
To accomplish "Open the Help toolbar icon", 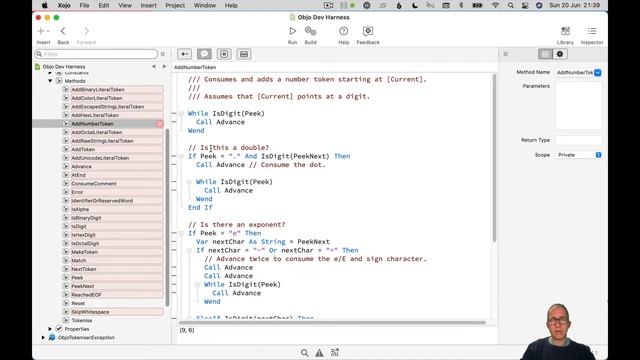I will [344, 31].
